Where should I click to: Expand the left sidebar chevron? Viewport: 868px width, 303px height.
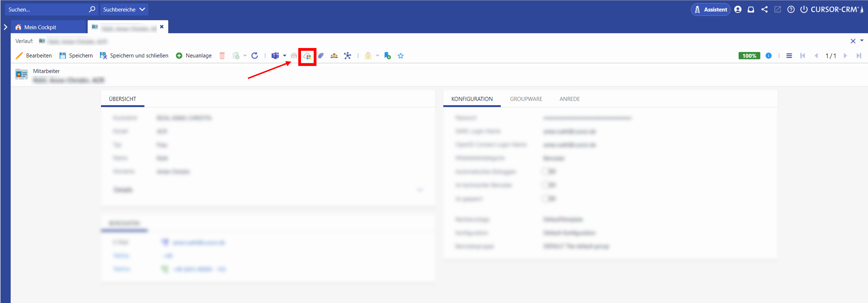6,27
